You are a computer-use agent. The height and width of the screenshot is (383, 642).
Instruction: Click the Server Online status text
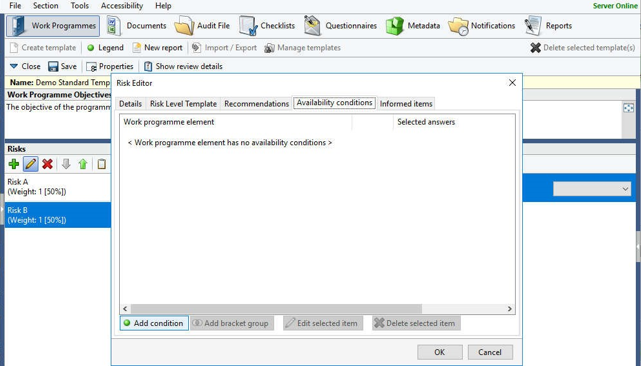coord(615,6)
